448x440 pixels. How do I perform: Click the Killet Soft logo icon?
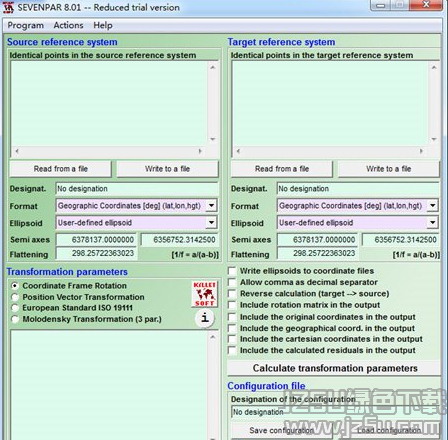[204, 294]
